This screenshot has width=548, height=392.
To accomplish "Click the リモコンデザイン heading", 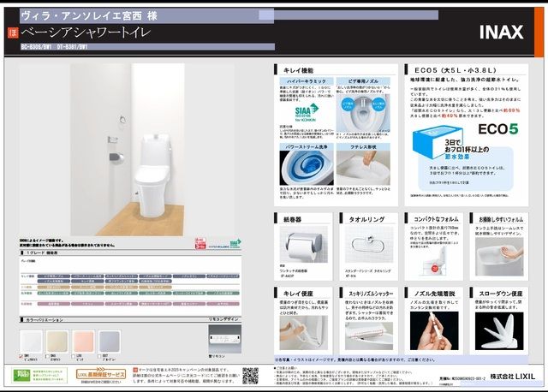I will (223, 319).
